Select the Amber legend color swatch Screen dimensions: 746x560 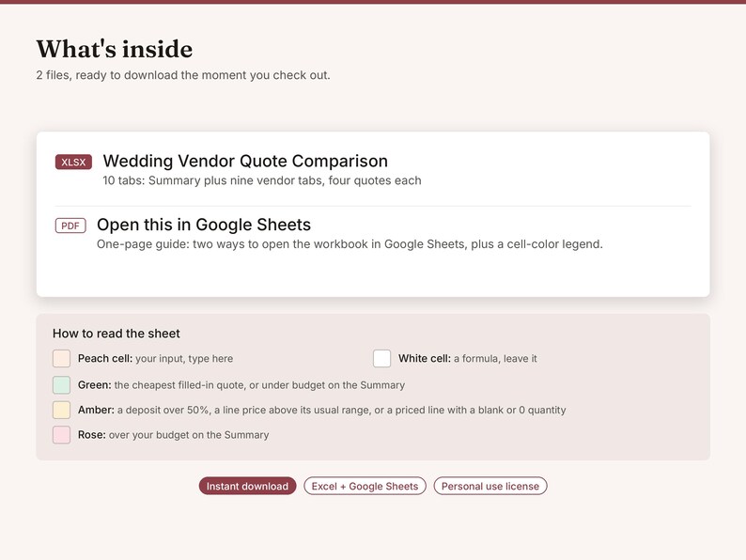point(61,410)
